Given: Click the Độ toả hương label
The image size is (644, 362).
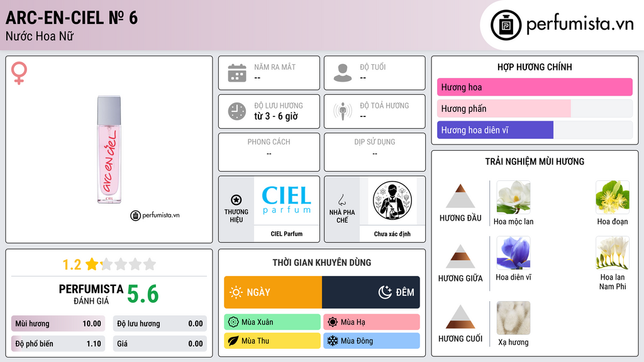Looking at the screenshot, I should (384, 106).
